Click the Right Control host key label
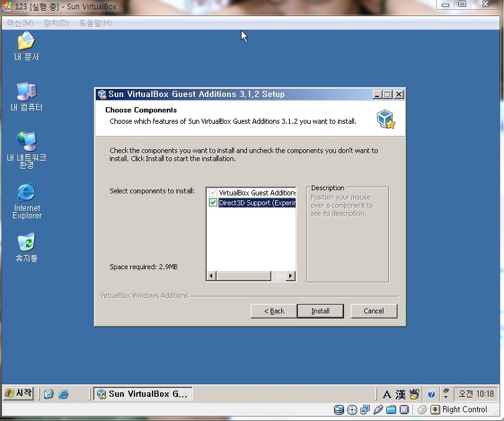 click(465, 410)
